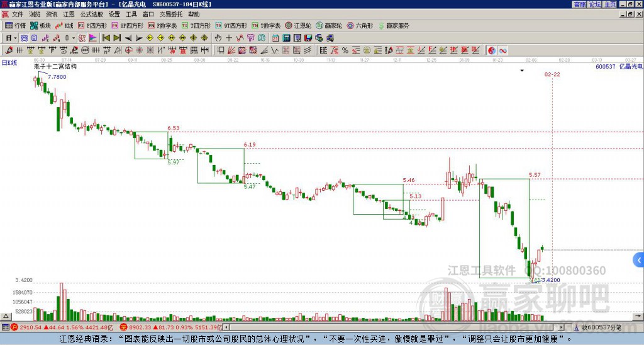Open the 公式选股 menu
The image size is (644, 345).
coord(92,14)
